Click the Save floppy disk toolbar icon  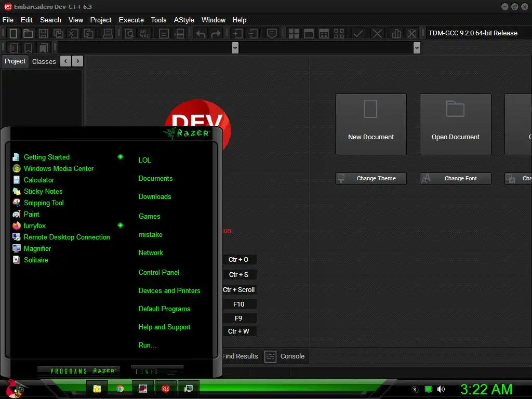pyautogui.click(x=43, y=34)
